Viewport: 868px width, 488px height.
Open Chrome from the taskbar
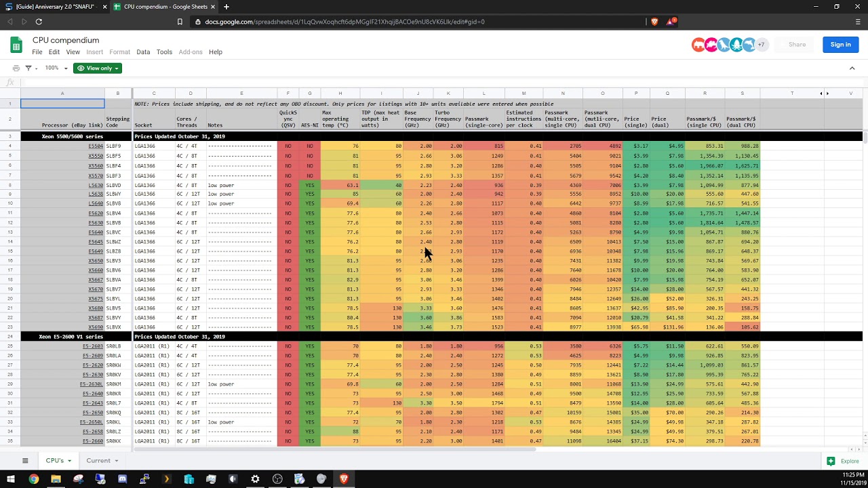point(33,479)
